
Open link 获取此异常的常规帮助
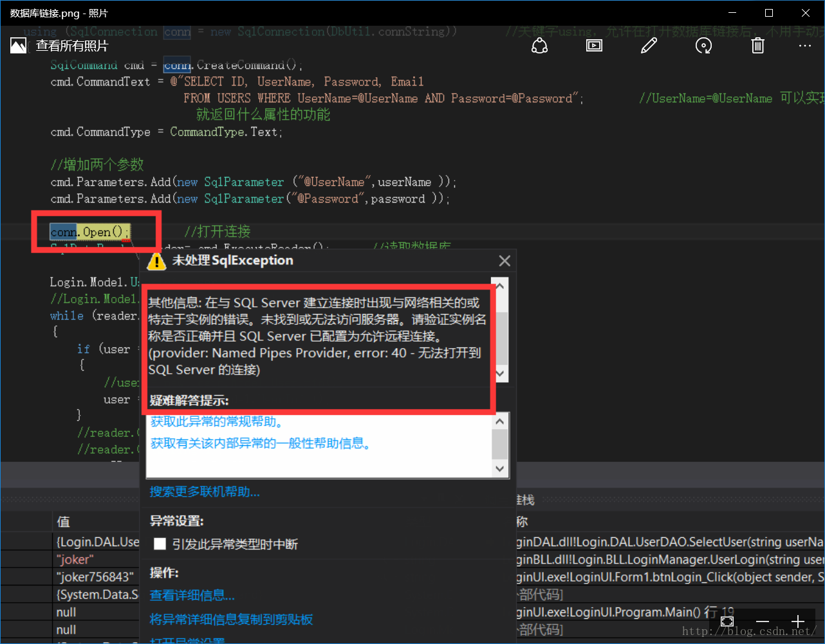217,422
